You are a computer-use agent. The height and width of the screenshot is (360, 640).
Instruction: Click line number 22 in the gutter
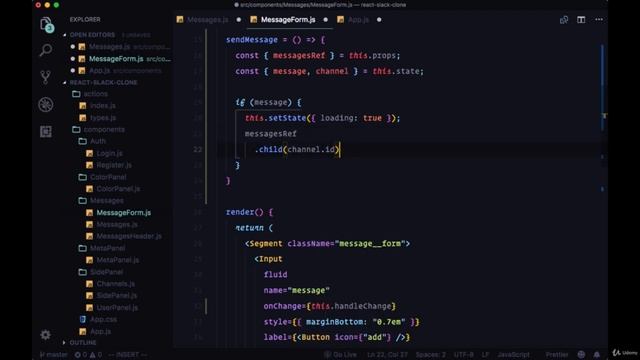pos(198,149)
